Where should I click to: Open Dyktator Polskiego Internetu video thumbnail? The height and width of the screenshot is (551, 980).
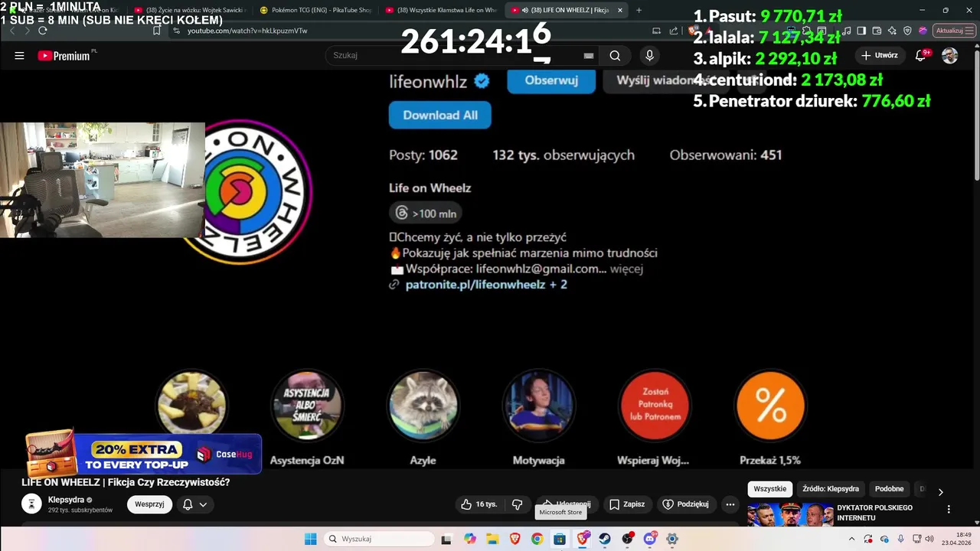pos(790,514)
